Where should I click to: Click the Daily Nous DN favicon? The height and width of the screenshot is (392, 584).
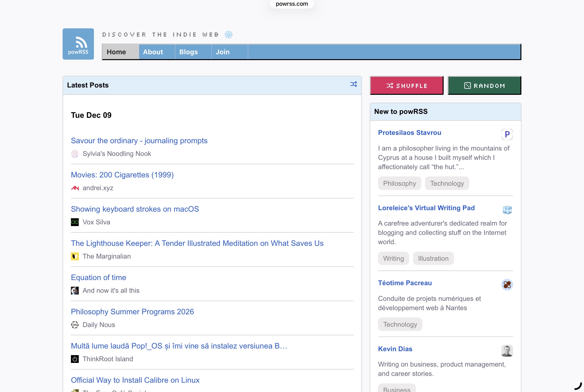tap(75, 325)
